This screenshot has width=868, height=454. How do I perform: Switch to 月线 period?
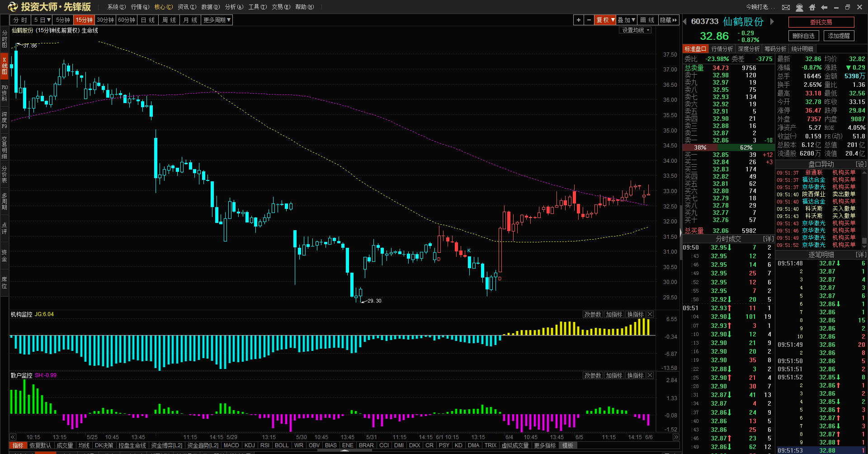pos(190,20)
